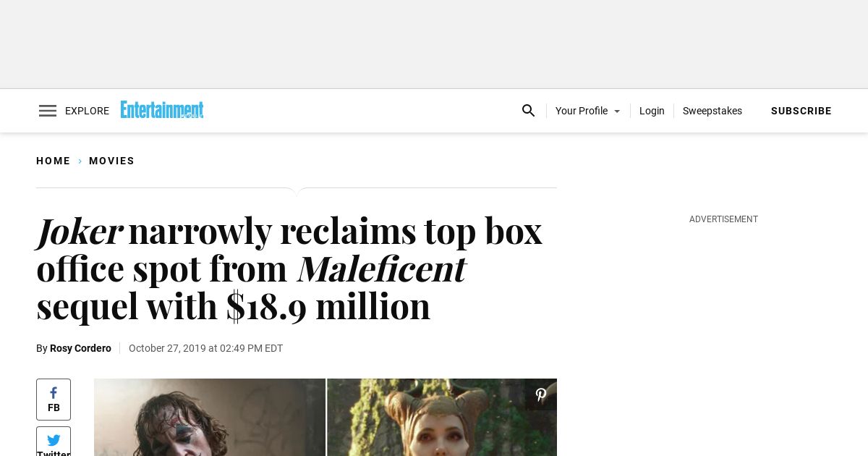Click the EXPLORE label
Screen dimensions: 868x456
click(x=87, y=111)
